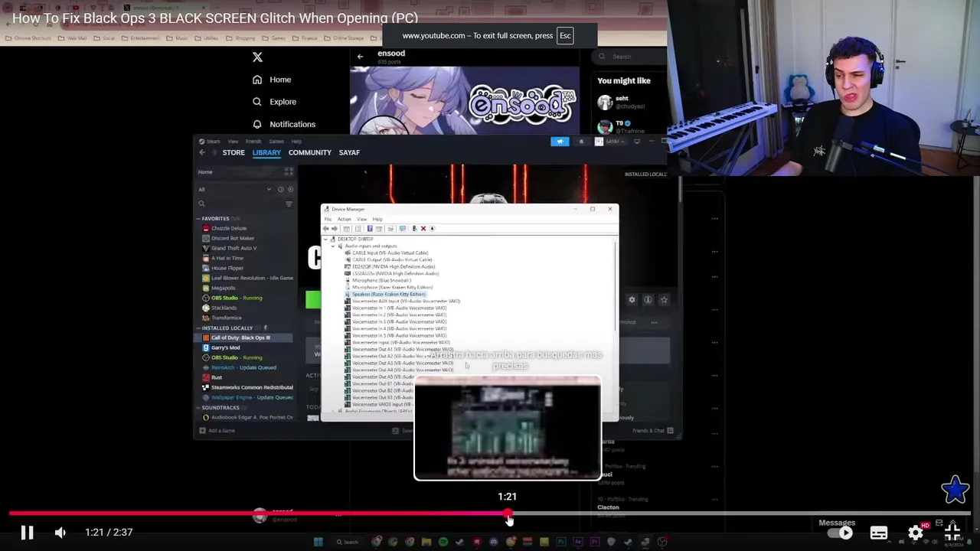The image size is (980, 551).
Task: Click back arrow beside ensood profile name
Action: (361, 57)
